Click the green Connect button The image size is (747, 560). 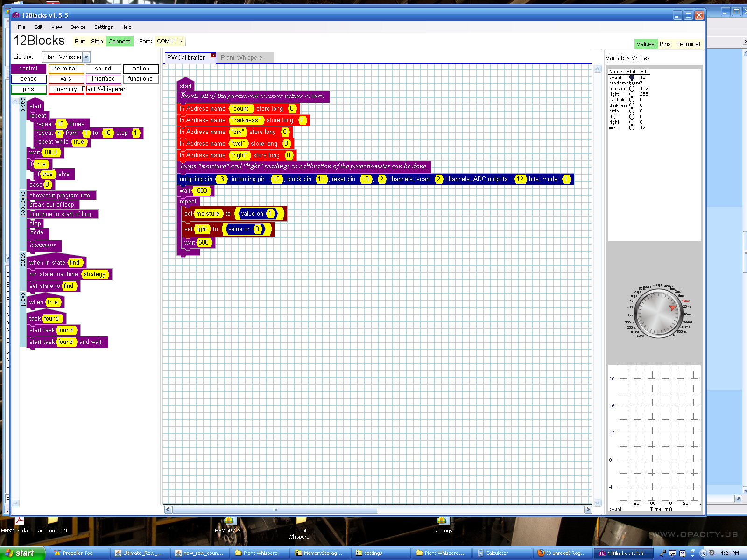point(120,41)
